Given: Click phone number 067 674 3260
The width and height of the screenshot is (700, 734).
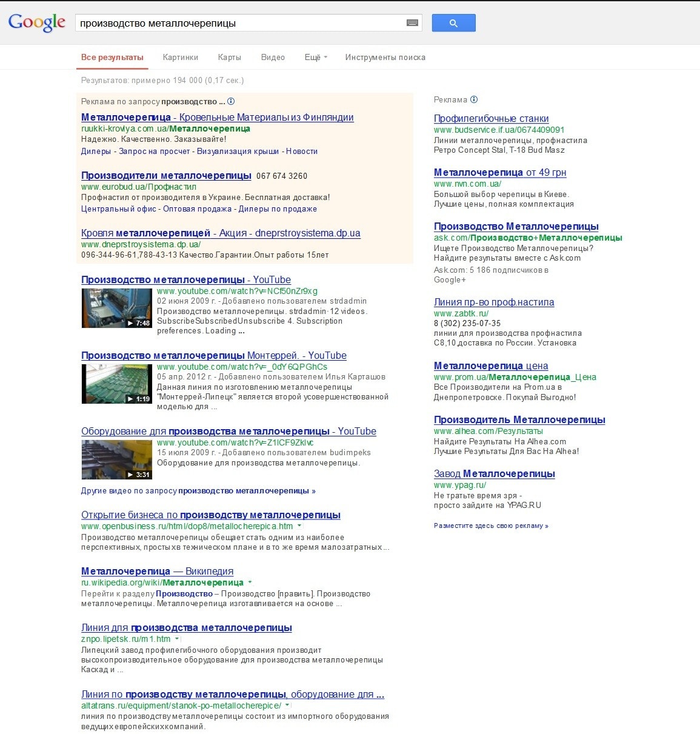Looking at the screenshot, I should [282, 176].
